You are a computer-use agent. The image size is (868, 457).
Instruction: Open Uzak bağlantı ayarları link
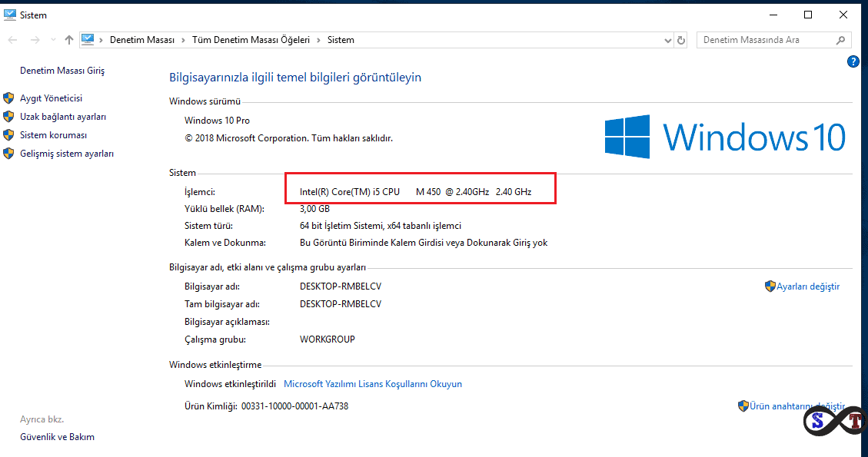[x=63, y=117]
